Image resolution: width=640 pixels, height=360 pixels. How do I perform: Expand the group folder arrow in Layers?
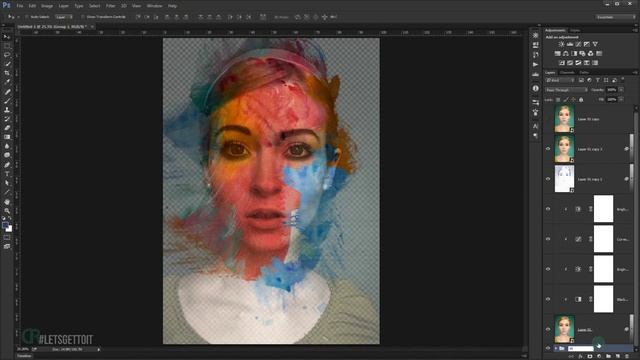556,349
